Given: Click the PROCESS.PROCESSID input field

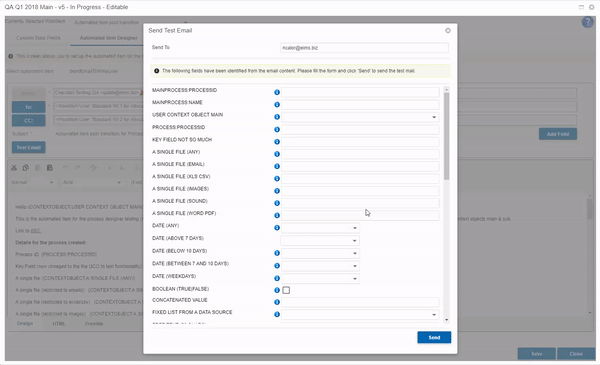Looking at the screenshot, I should (x=360, y=129).
